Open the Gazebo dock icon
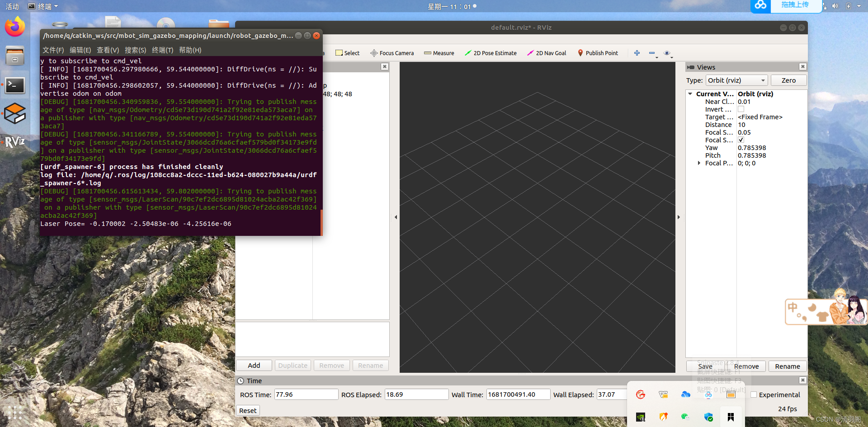This screenshot has width=868, height=427. click(x=15, y=113)
